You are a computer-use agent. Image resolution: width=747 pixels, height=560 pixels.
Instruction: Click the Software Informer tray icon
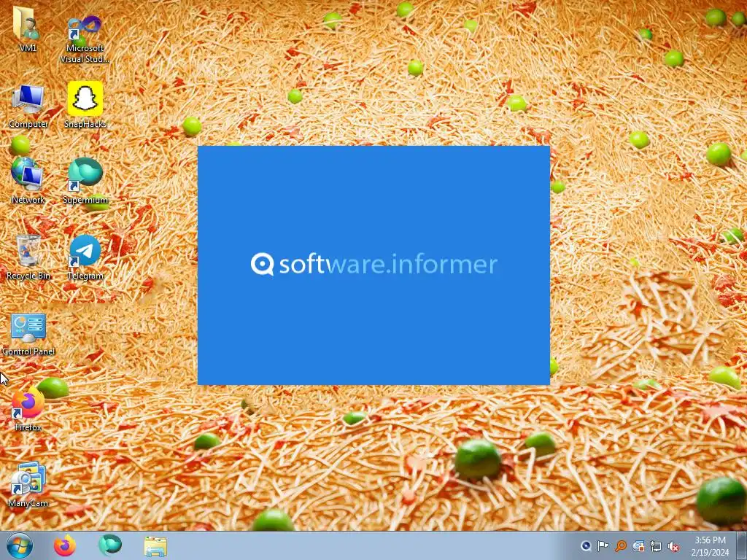point(586,546)
